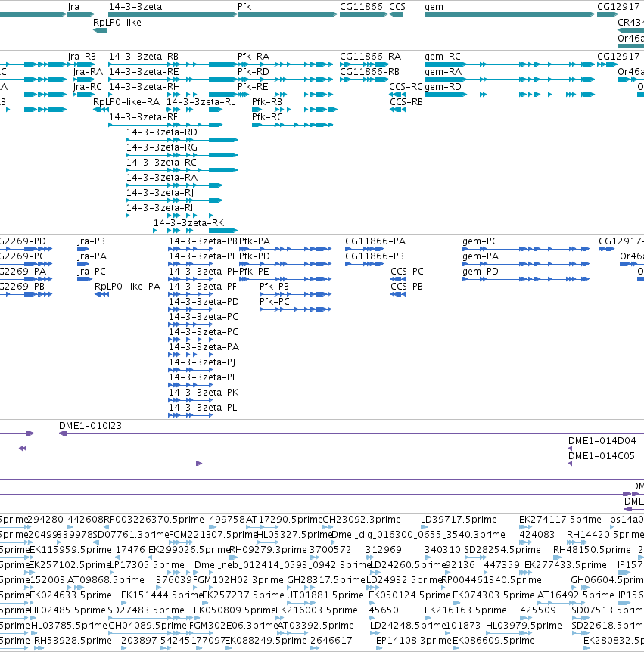
Task: Open EST RH48150.5prime
Action: pos(592,550)
